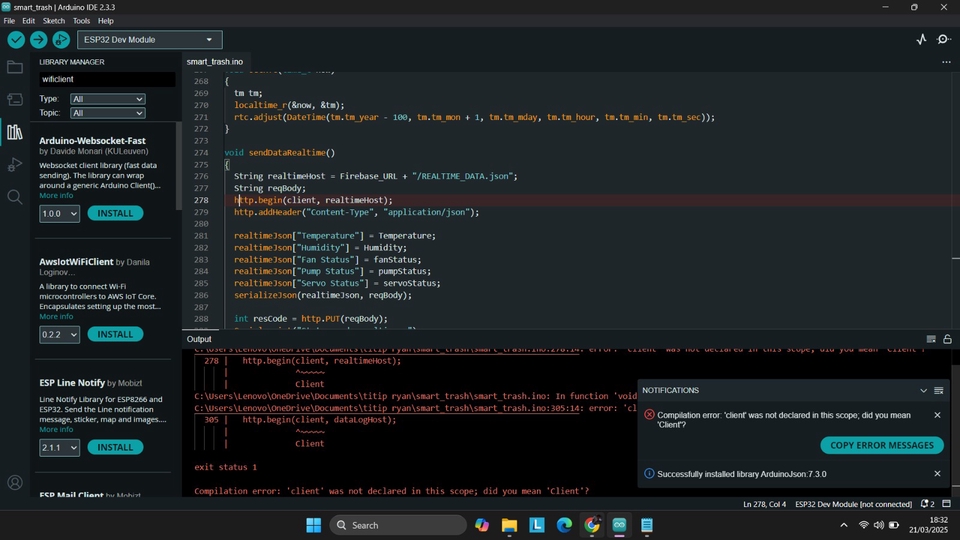This screenshot has width=960, height=540.
Task: Open the Serial Plotter icon
Action: point(921,40)
